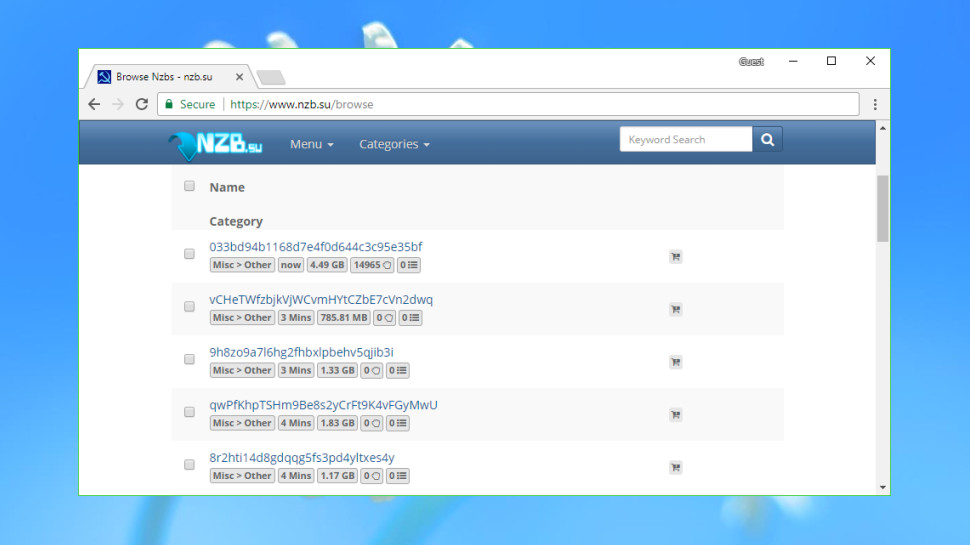Open release 9h8zo9a7l6hg2fhbxlpbehv5qjib3i

coord(301,352)
